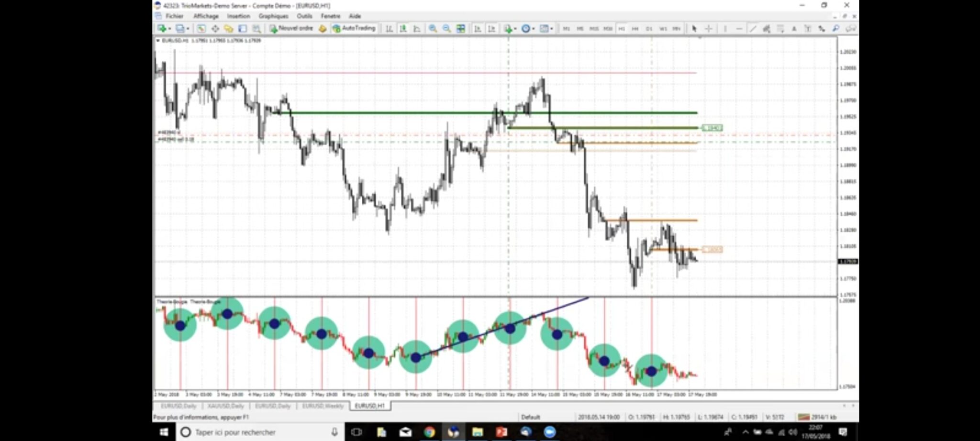Expand the Templates dropdown arrow
Viewport: 980px width, 441px height.
(551, 29)
